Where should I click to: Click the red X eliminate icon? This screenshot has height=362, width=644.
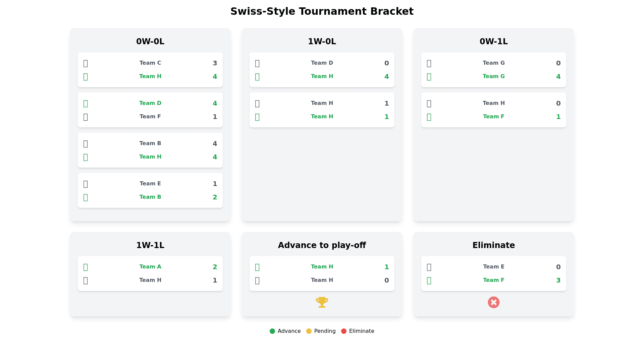tap(493, 302)
